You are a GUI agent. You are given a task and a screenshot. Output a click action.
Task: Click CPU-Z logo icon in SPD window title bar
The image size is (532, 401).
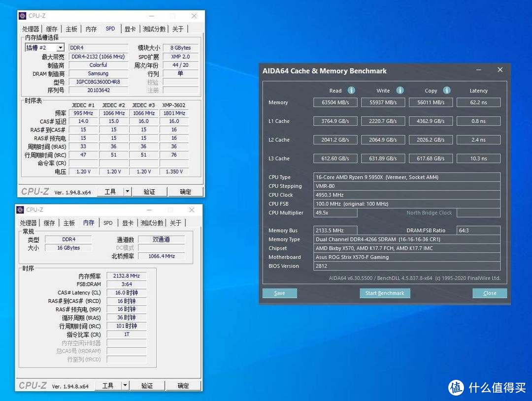pyautogui.click(x=22, y=16)
